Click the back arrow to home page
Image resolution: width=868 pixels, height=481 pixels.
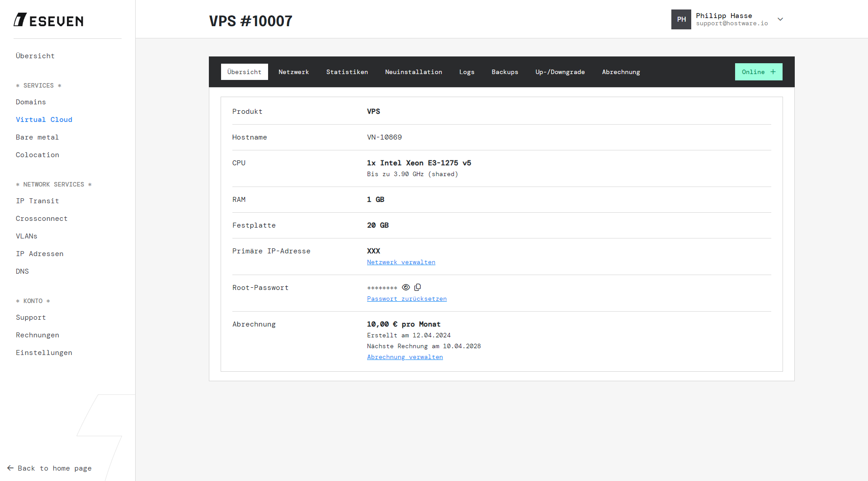(10, 468)
